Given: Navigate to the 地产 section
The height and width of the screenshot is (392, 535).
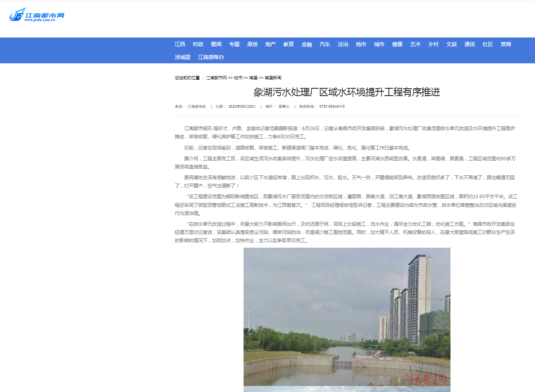Looking at the screenshot, I should (x=270, y=44).
